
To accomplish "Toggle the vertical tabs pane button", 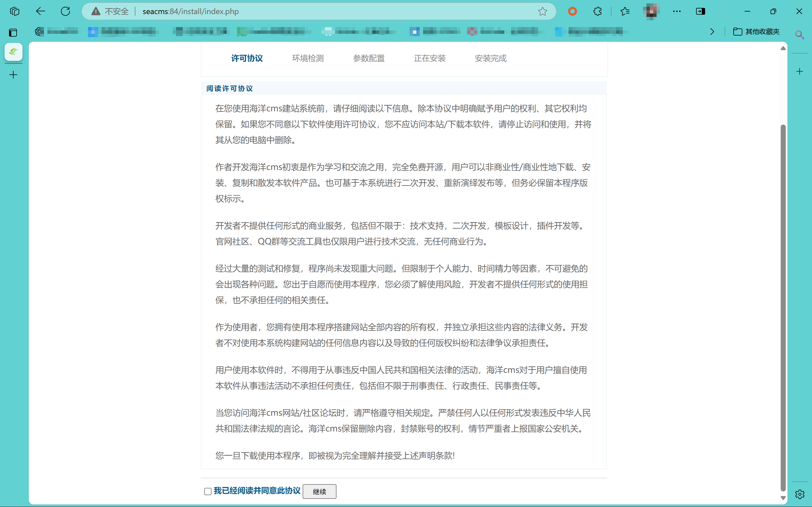I will 13,32.
